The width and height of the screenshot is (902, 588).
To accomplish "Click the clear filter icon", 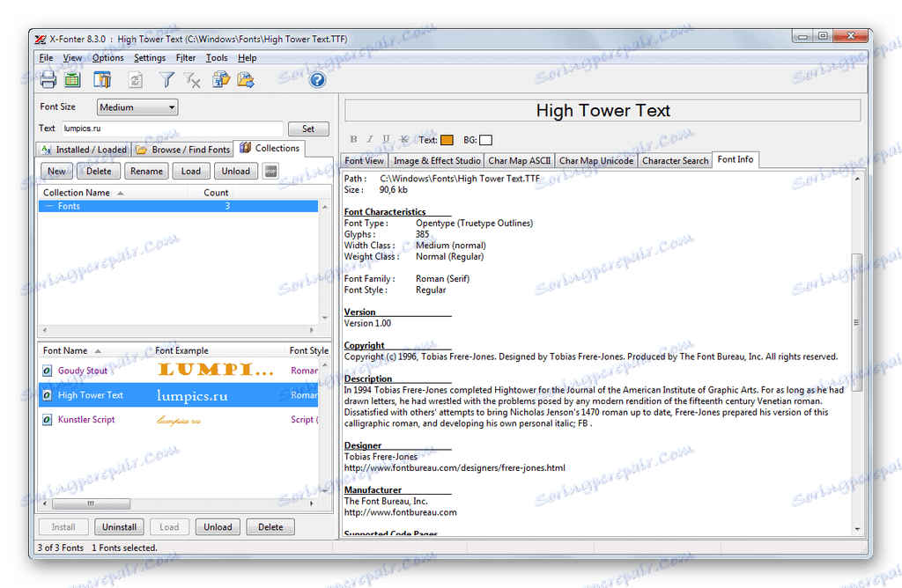I will tap(191, 80).
